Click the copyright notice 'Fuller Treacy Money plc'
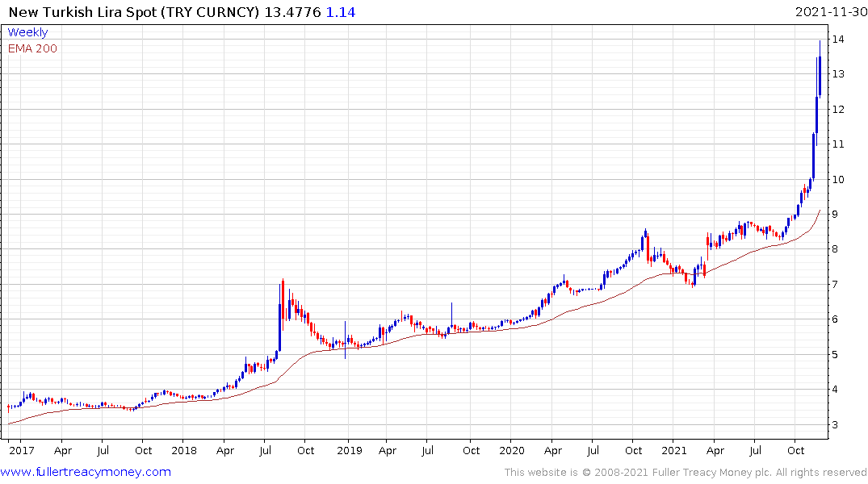The width and height of the screenshot is (868, 484). click(x=711, y=473)
